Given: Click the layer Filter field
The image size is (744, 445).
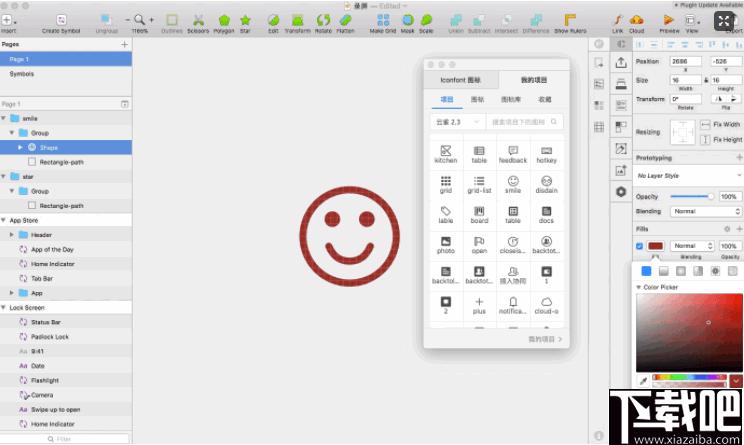Looking at the screenshot, I should coord(65,439).
